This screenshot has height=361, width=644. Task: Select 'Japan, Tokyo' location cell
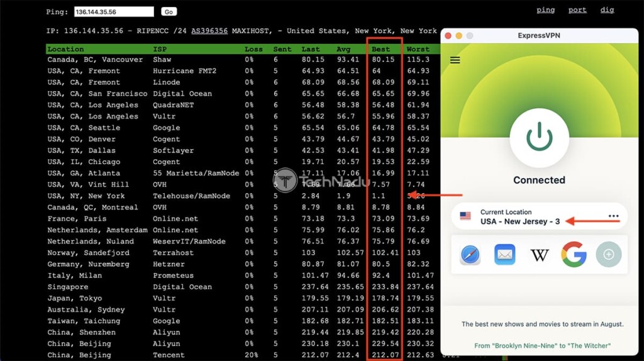[75, 298]
